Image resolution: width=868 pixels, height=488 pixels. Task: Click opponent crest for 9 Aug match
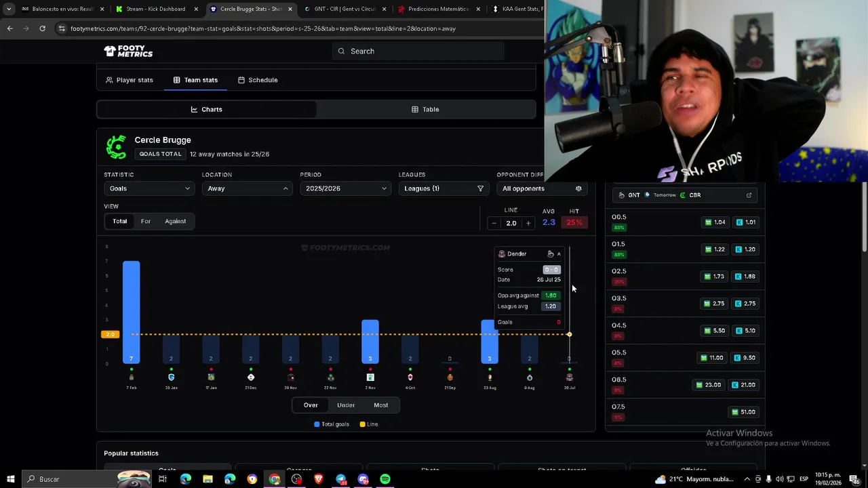[530, 378]
